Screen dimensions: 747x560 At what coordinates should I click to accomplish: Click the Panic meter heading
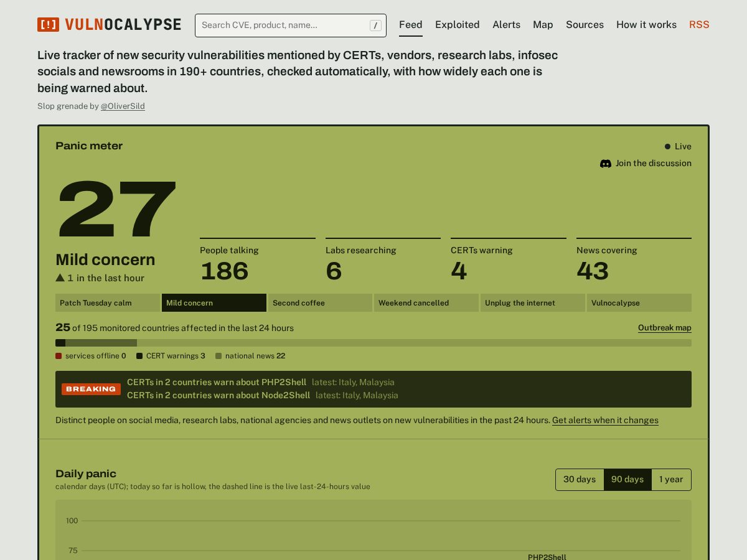point(89,146)
